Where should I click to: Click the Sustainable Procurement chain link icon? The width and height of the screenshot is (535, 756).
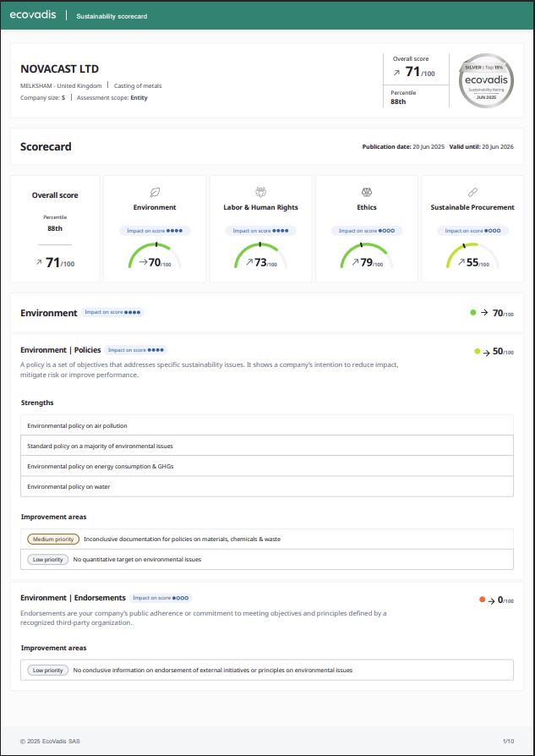click(472, 192)
